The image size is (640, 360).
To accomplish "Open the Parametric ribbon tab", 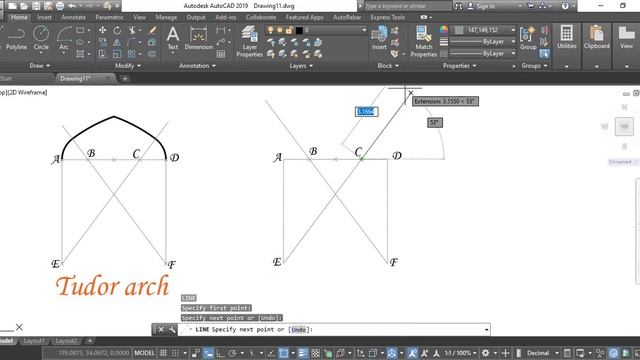I will (109, 18).
